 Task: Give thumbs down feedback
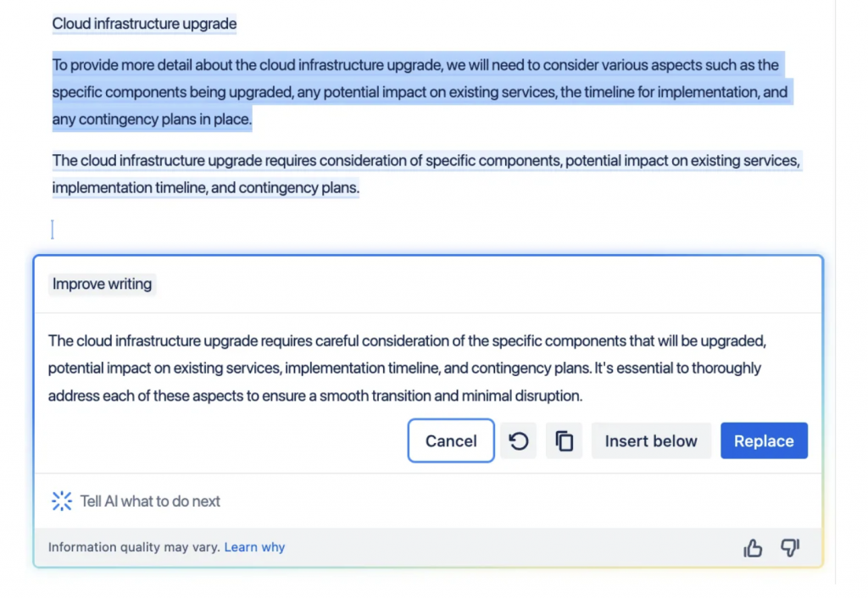[x=790, y=548]
